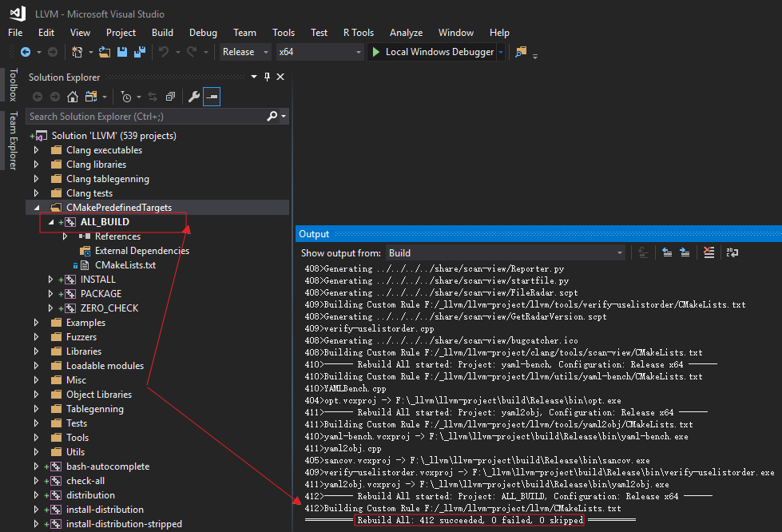Expand the check-all project
The image size is (782, 532).
click(x=37, y=481)
